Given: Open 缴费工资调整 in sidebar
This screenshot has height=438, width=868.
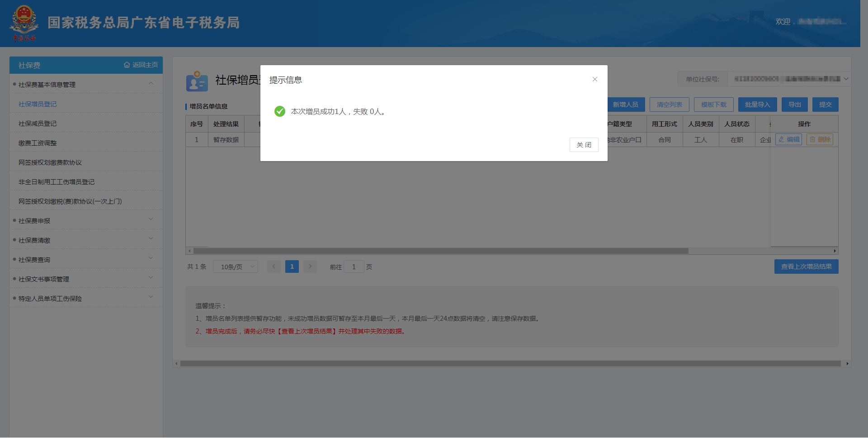Looking at the screenshot, I should 38,143.
